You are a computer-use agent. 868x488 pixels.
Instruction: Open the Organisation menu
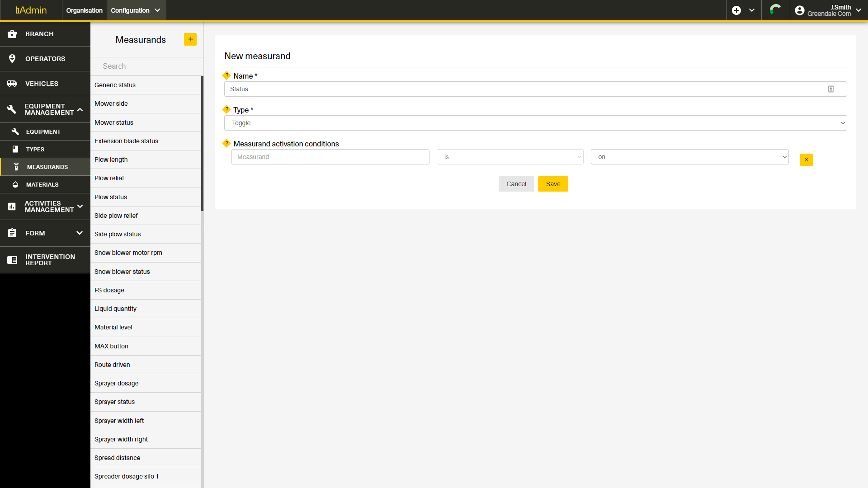(84, 10)
